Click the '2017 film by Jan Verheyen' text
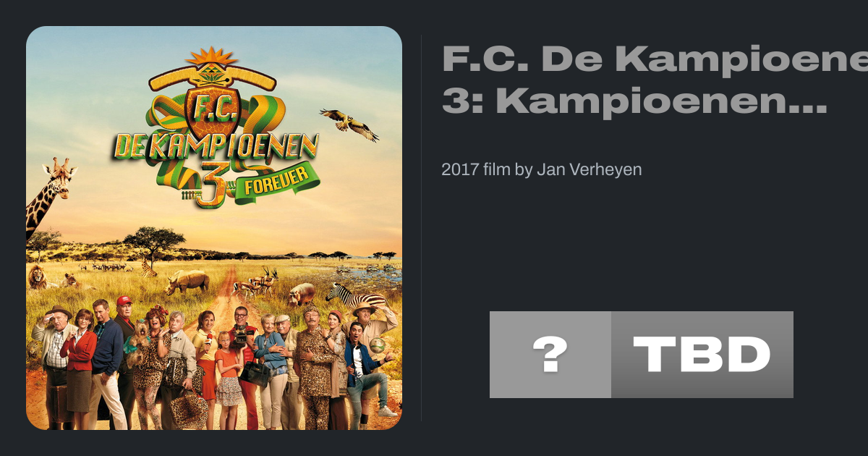 pos(542,170)
